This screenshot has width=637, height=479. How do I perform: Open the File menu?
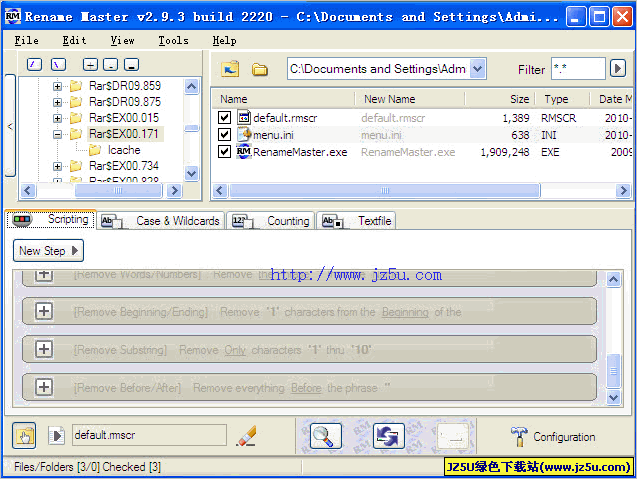[x=26, y=40]
